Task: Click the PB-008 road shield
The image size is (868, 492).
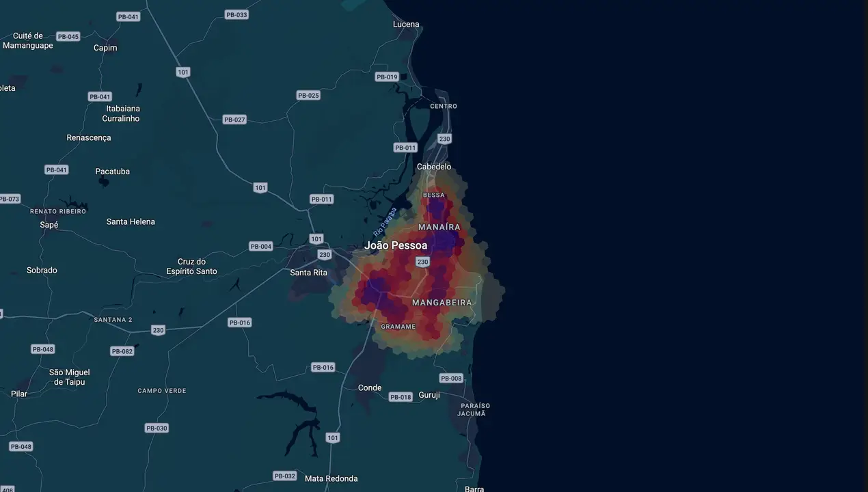Action: point(451,378)
